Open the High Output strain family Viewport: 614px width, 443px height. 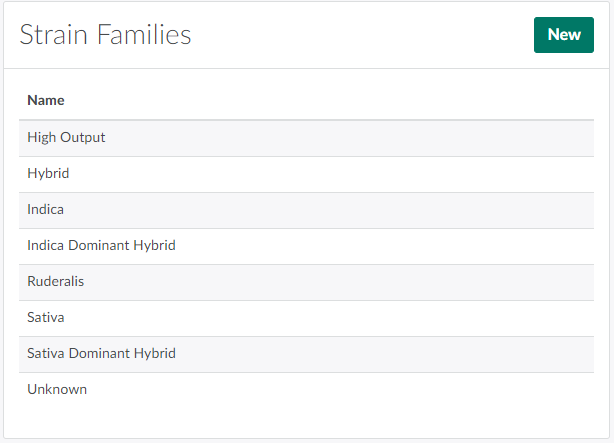(66, 137)
